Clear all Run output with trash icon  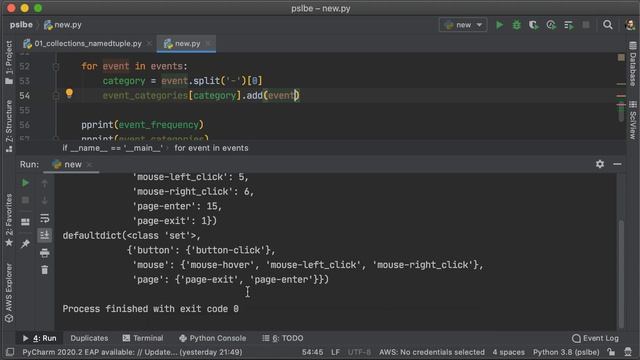click(44, 269)
